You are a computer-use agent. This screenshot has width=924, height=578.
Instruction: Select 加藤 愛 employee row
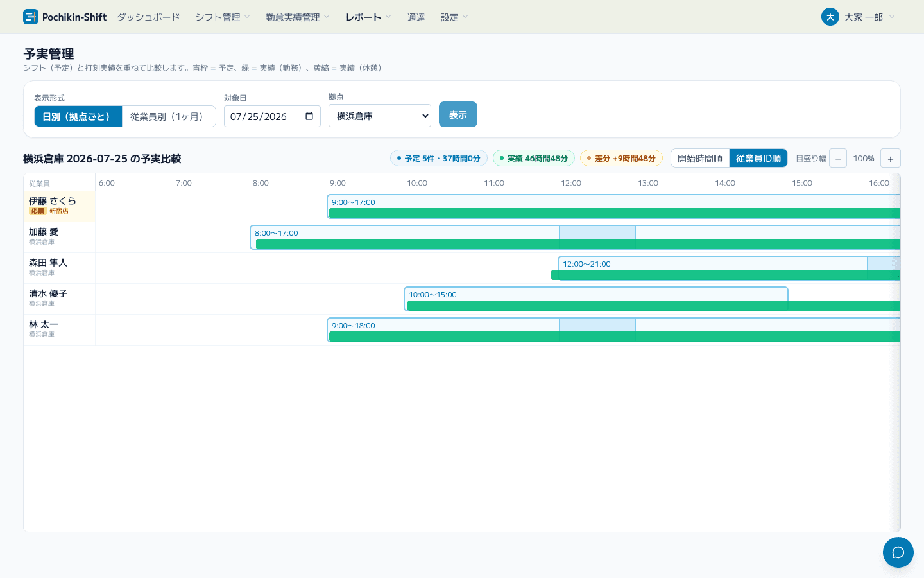coord(60,237)
